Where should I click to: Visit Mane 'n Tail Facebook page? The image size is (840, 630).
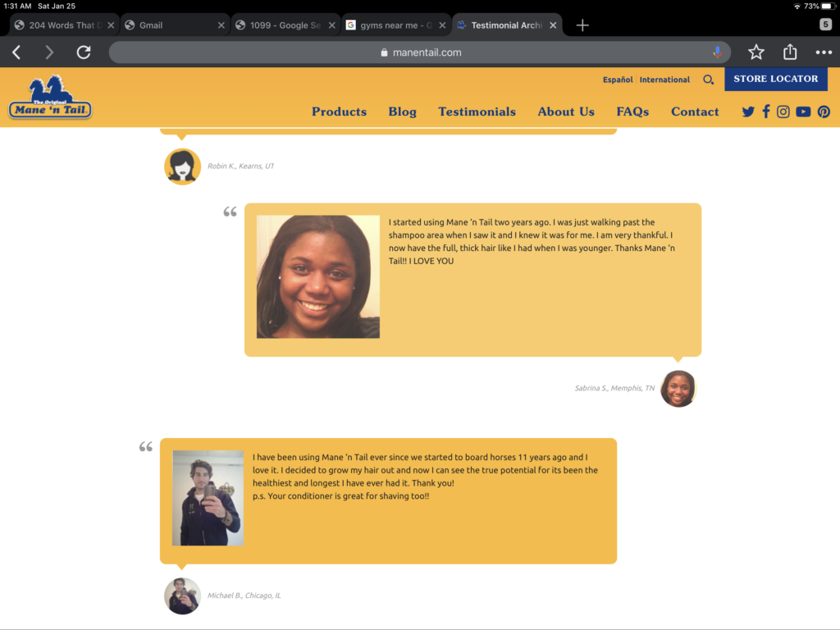pyautogui.click(x=766, y=112)
